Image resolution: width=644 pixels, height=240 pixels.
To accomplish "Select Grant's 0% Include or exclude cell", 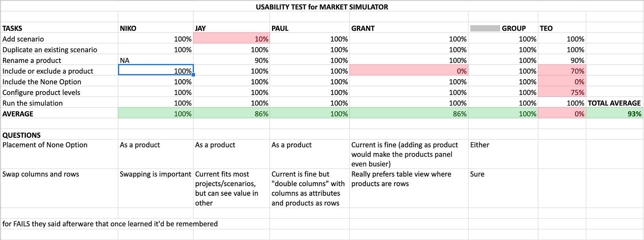I will coord(409,71).
